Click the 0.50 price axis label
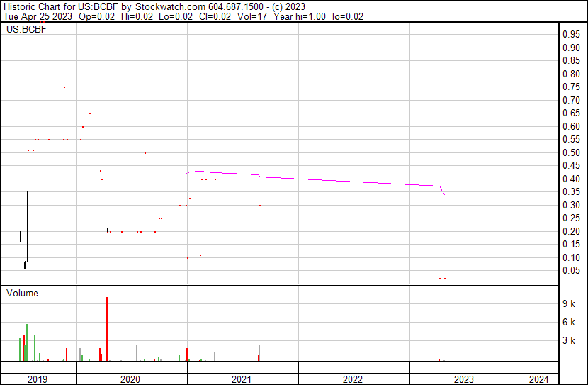Viewport: 588px width, 385px height. click(x=571, y=152)
